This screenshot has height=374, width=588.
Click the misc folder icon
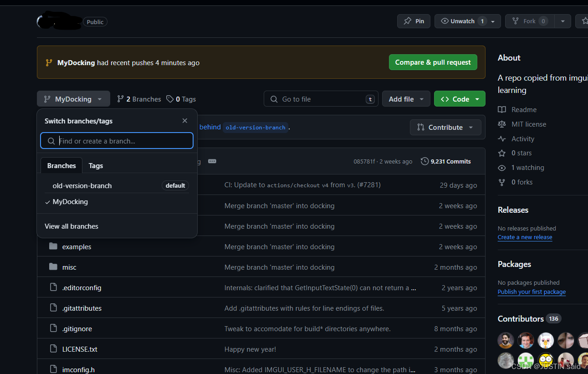[x=53, y=267]
